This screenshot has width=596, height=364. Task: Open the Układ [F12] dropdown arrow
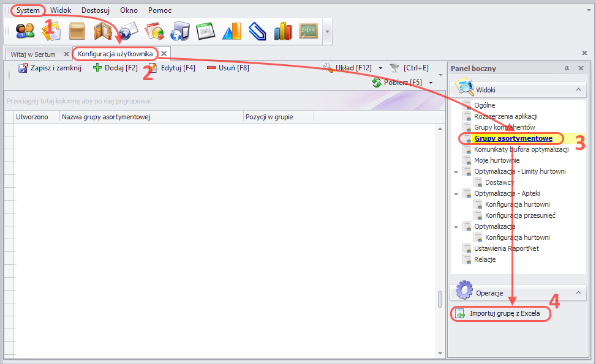pyautogui.click(x=380, y=68)
